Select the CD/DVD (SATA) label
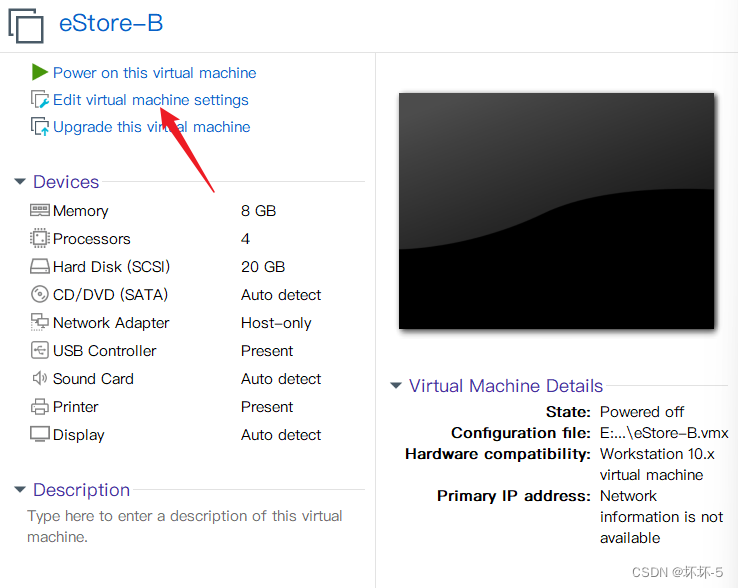 pyautogui.click(x=110, y=295)
